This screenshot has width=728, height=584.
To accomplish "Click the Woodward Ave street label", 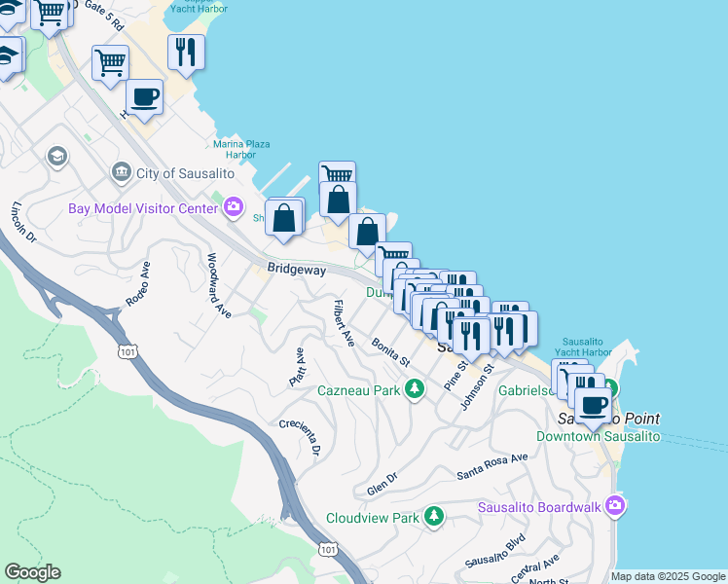I will [219, 285].
